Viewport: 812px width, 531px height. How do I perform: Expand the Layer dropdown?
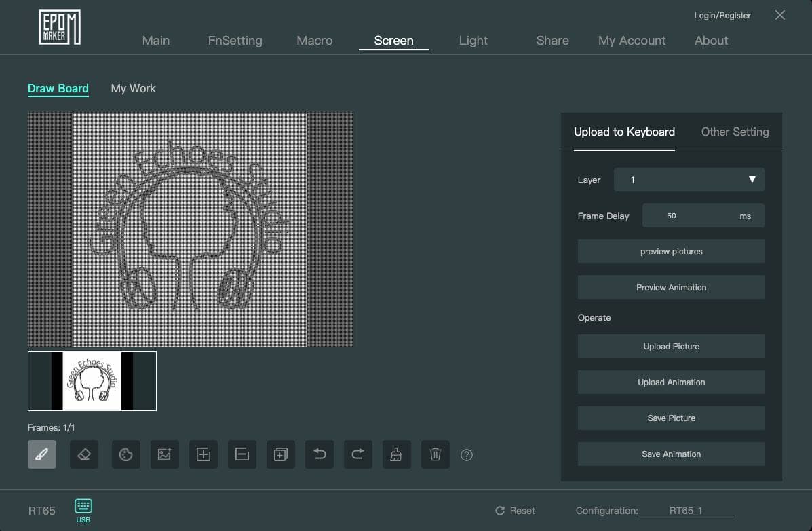coord(689,180)
